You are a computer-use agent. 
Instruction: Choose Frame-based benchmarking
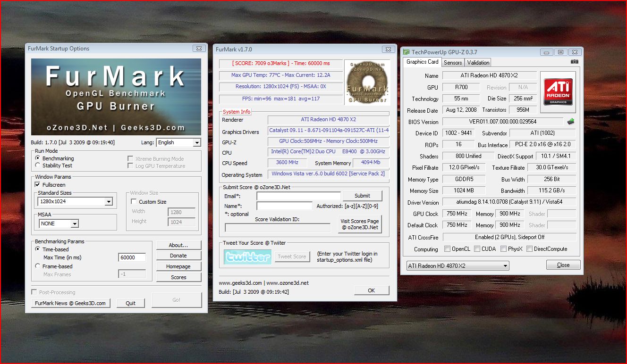pyautogui.click(x=38, y=266)
